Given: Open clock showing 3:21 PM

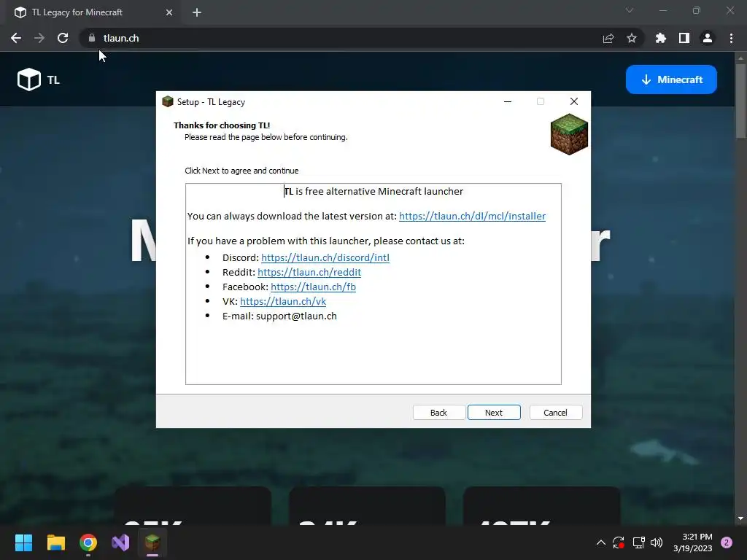Looking at the screenshot, I should (692, 542).
